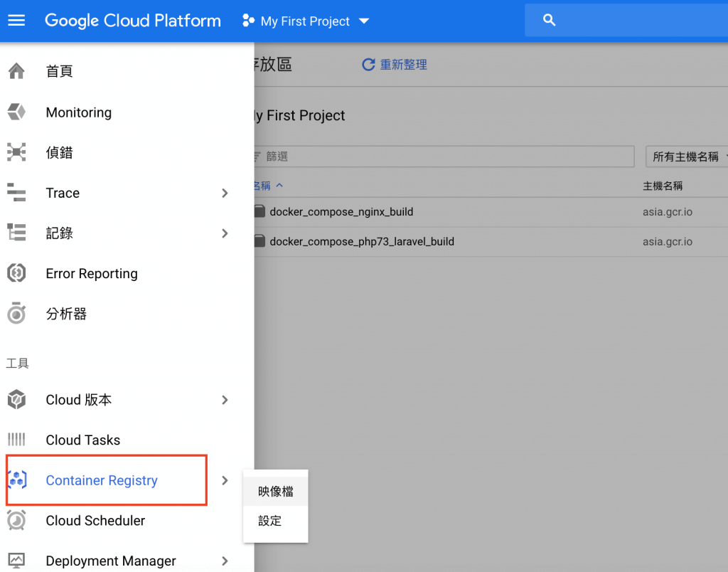Click the project selector dots icon
The height and width of the screenshot is (572, 728).
[248, 21]
